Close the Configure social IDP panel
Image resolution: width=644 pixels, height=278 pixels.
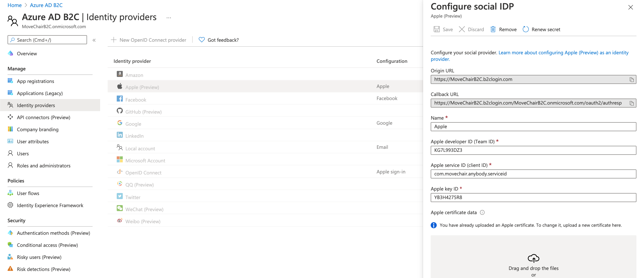click(630, 7)
